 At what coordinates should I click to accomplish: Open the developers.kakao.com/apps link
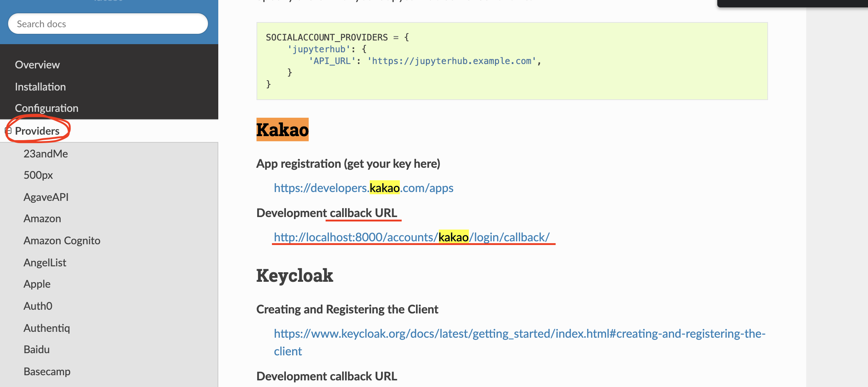coord(363,188)
